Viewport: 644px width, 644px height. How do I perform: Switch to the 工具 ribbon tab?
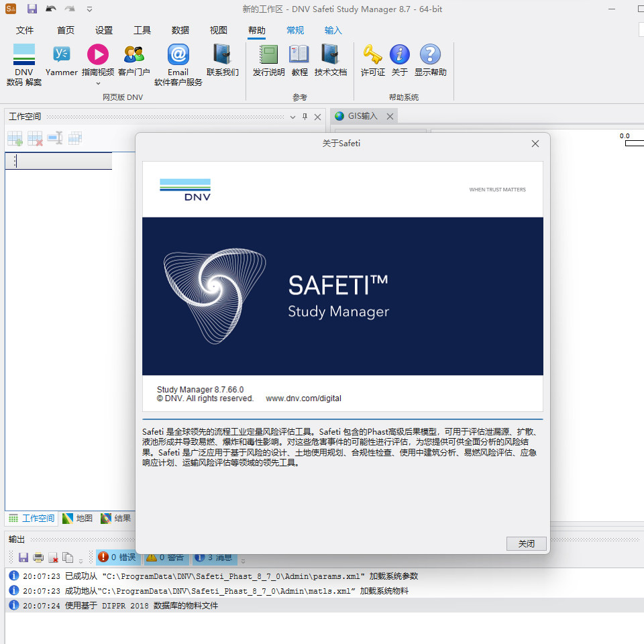142,30
